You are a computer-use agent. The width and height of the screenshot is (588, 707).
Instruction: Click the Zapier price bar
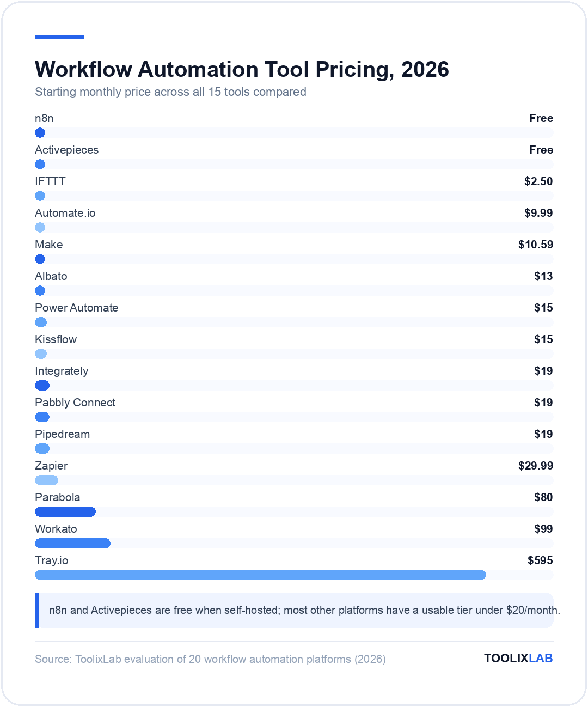coord(46,480)
